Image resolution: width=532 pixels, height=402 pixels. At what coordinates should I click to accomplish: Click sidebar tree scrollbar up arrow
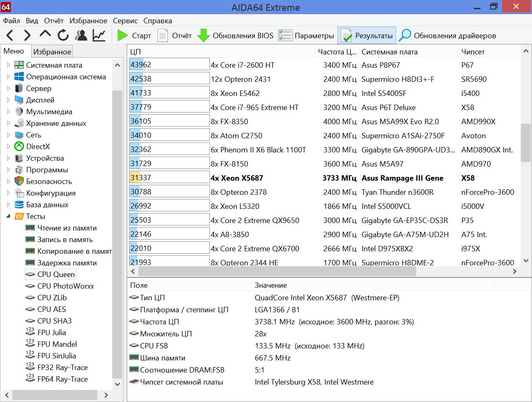(117, 65)
